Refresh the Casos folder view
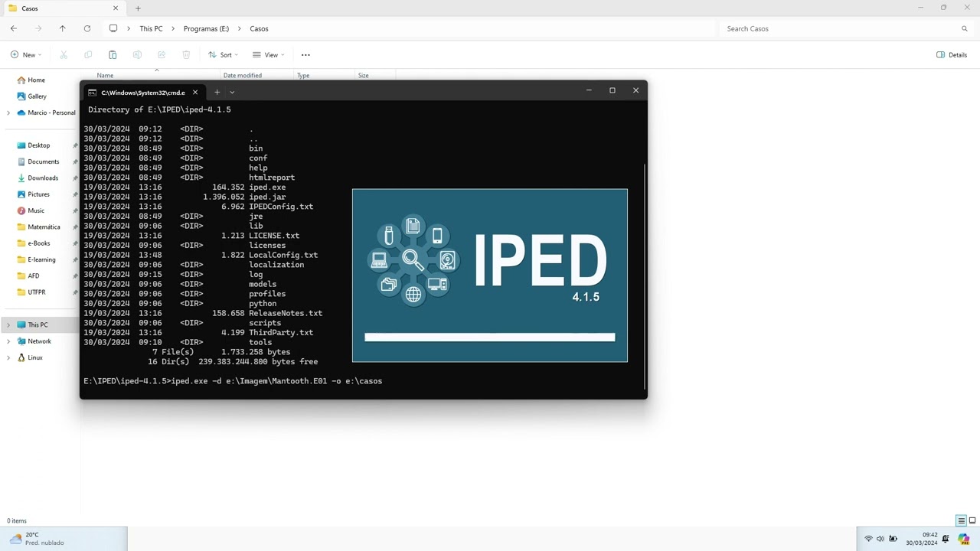Image resolution: width=980 pixels, height=551 pixels. 87,28
